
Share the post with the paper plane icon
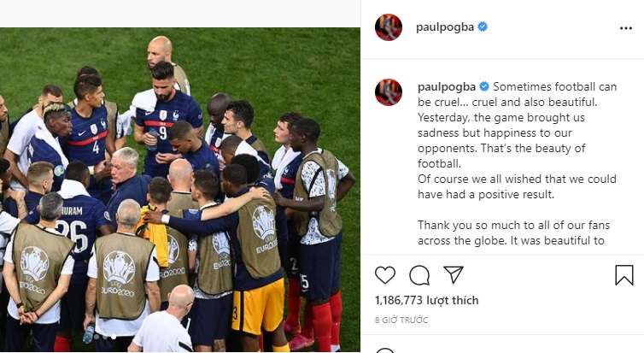click(x=454, y=274)
